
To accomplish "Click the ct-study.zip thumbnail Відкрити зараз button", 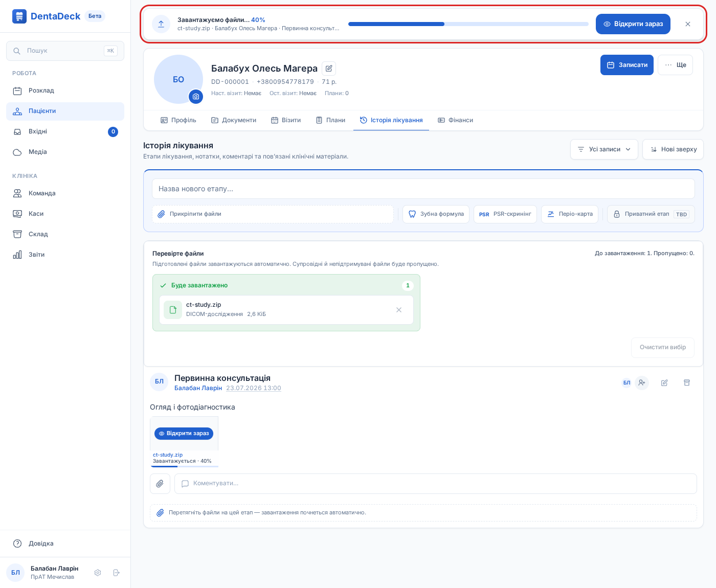I will (184, 433).
